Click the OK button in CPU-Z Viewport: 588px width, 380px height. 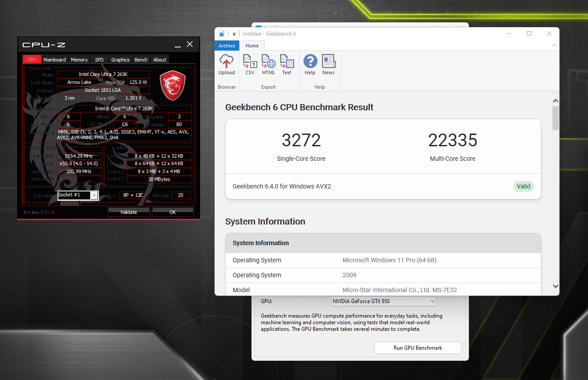(173, 212)
